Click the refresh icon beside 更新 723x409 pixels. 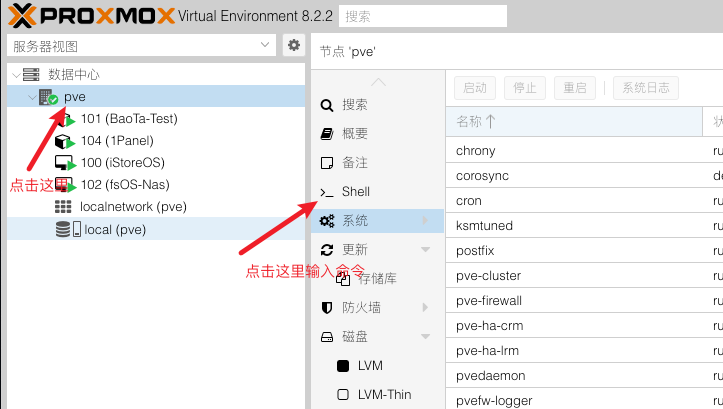pos(327,250)
